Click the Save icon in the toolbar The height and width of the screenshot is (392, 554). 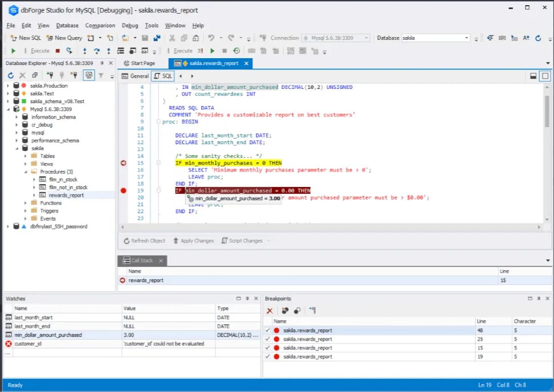145,38
